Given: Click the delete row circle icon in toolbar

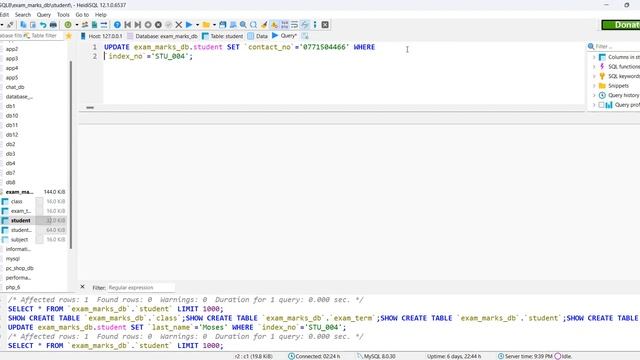Looking at the screenshot, I should (158, 25).
